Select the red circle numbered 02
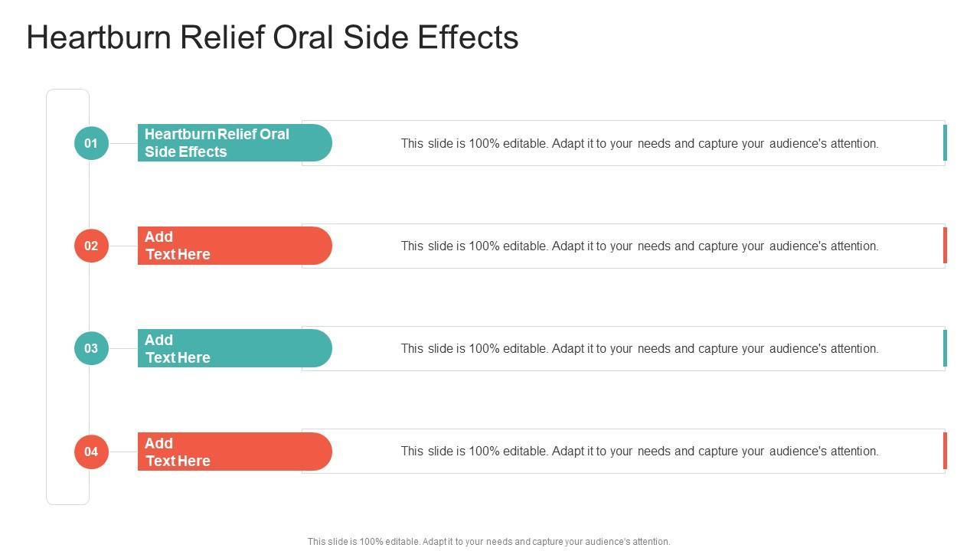This screenshot has width=980, height=551. 91,246
